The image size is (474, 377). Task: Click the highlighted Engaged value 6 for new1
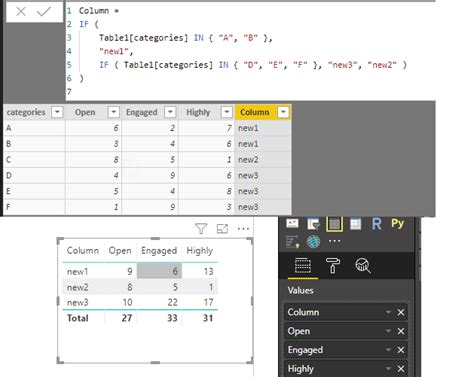pyautogui.click(x=159, y=271)
